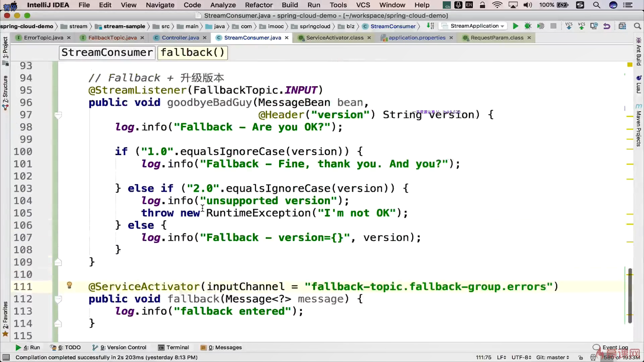Collapse the fallback method at line 112
Image resolution: width=644 pixels, height=362 pixels.
pyautogui.click(x=58, y=299)
